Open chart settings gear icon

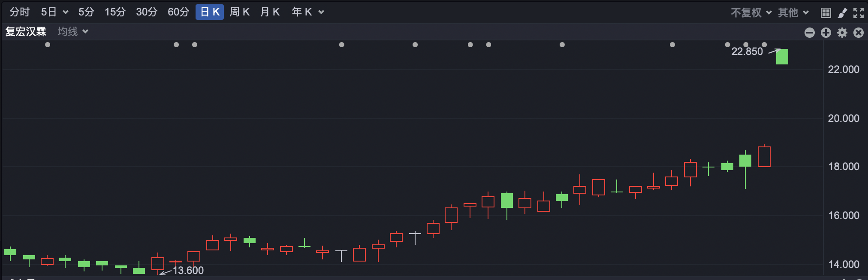coord(842,33)
